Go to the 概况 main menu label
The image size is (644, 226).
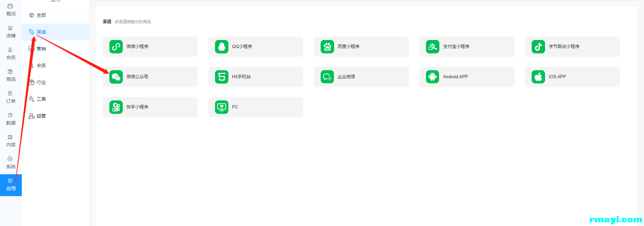[x=11, y=14]
